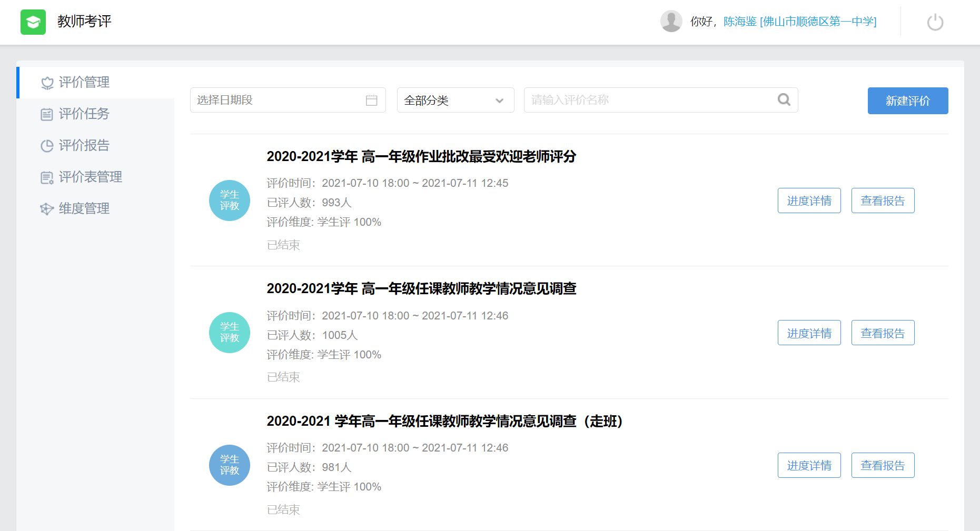The width and height of the screenshot is (980, 531).
Task: Click the 学生评教 badge for 作业批改 evaluation
Action: coord(230,201)
